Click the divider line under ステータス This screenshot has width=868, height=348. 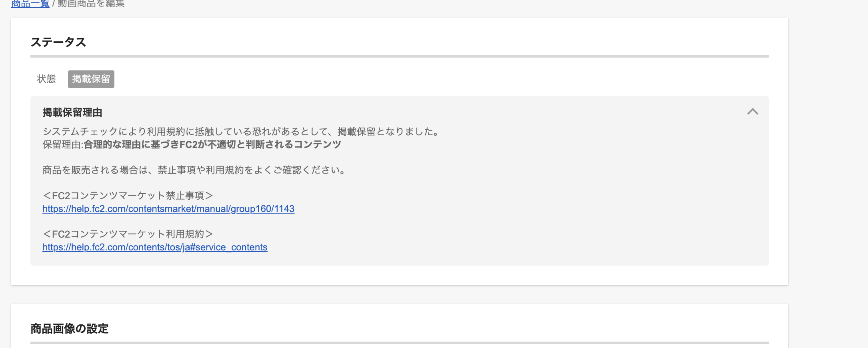click(399, 56)
